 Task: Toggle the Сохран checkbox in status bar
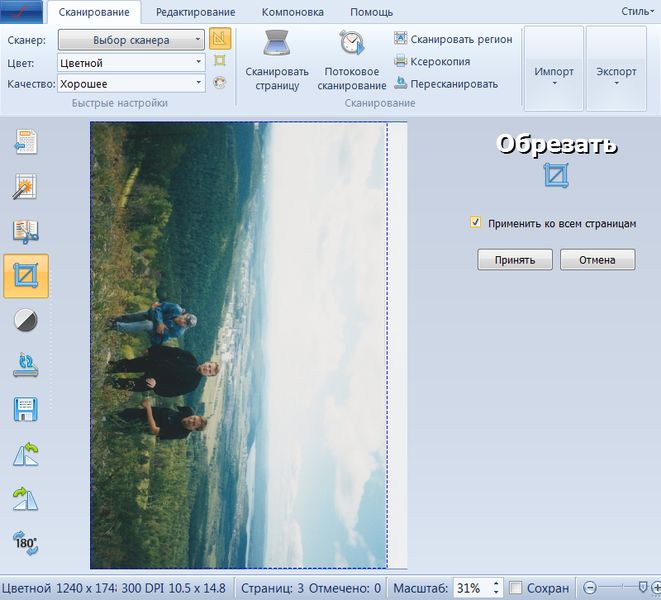point(516,588)
